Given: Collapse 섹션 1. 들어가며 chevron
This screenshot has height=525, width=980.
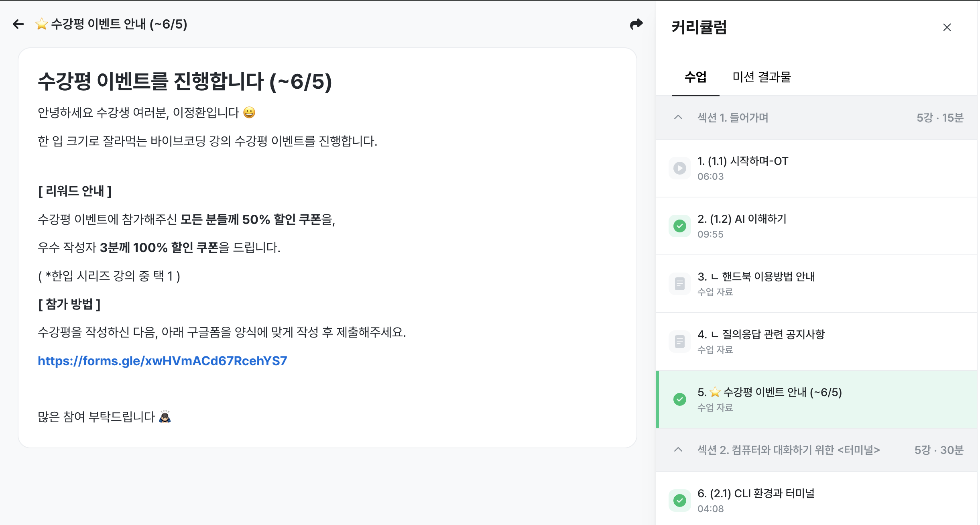Looking at the screenshot, I should [678, 117].
